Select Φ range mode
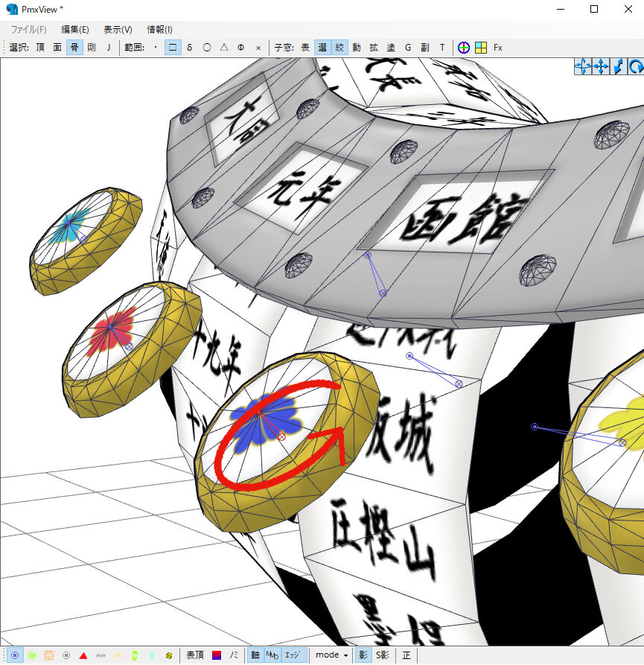644x665 pixels. (x=240, y=48)
